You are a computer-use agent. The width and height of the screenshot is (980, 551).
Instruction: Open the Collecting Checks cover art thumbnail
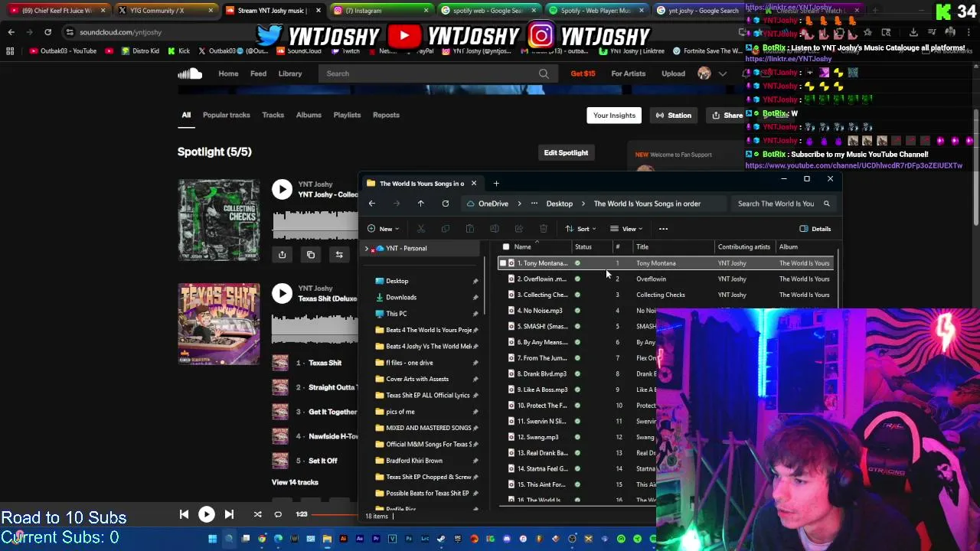(219, 220)
